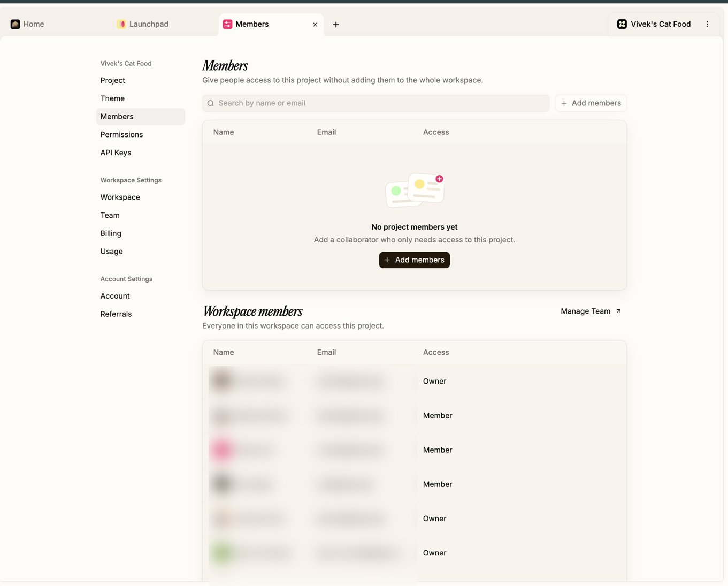Open the Project settings page

click(x=141, y=80)
